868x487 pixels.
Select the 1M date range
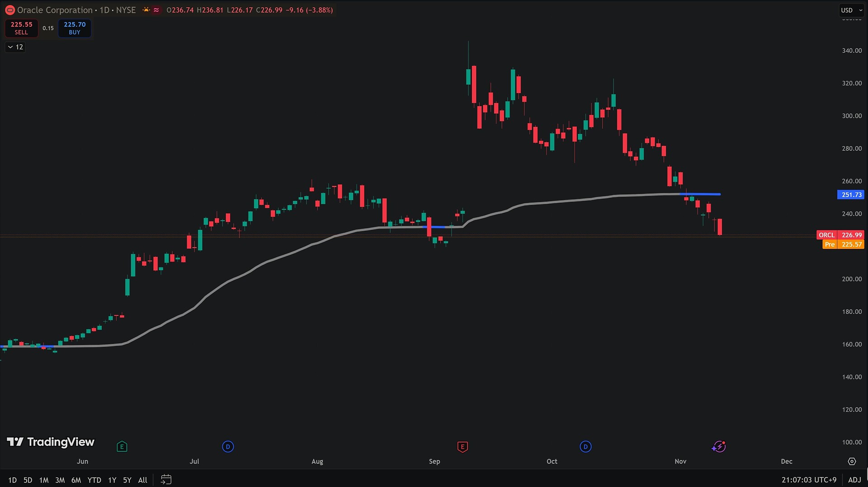pos(44,480)
